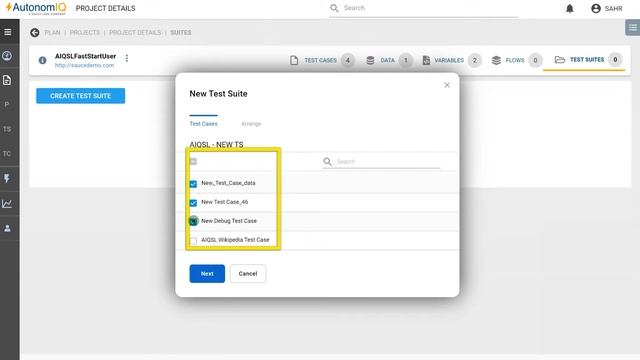Open the DATA project tab

pyautogui.click(x=389, y=60)
